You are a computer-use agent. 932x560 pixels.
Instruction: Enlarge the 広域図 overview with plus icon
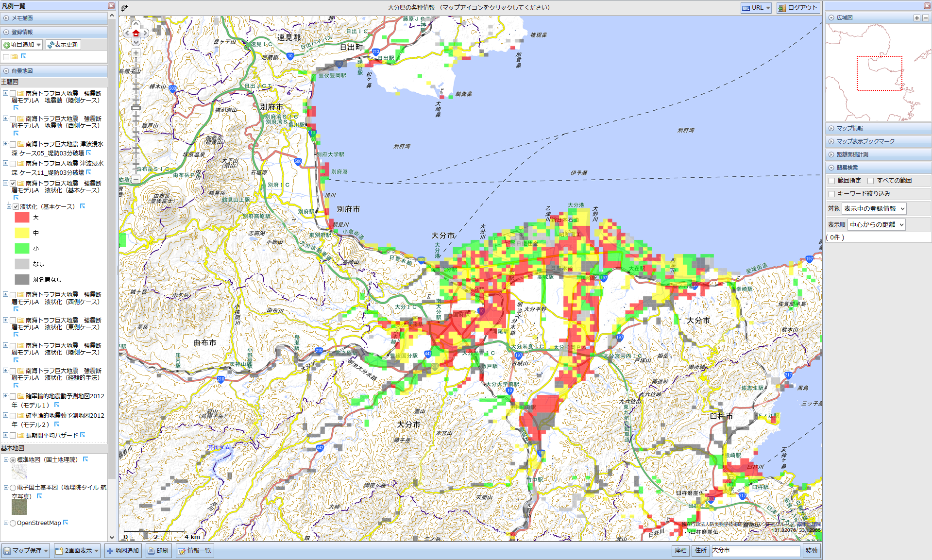coord(916,18)
